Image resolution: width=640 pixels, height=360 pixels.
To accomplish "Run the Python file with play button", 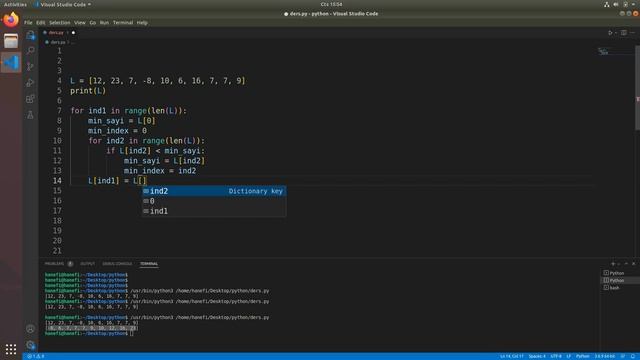I will click(x=610, y=33).
